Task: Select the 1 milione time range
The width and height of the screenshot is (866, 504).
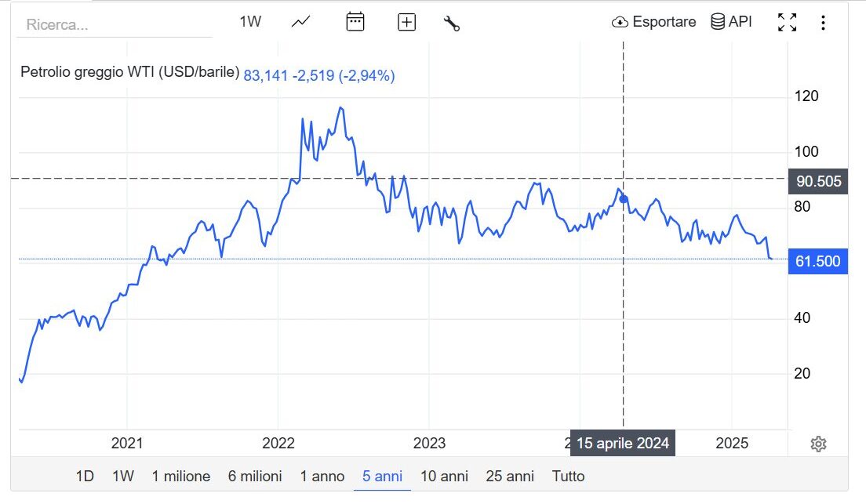Action: coord(181,476)
